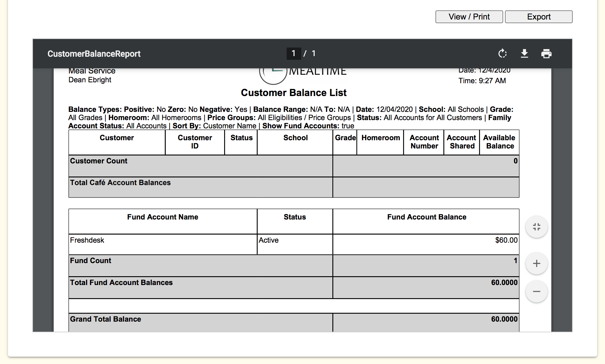Image resolution: width=605 pixels, height=364 pixels.
Task: Click the fit to page icon
Action: click(536, 227)
